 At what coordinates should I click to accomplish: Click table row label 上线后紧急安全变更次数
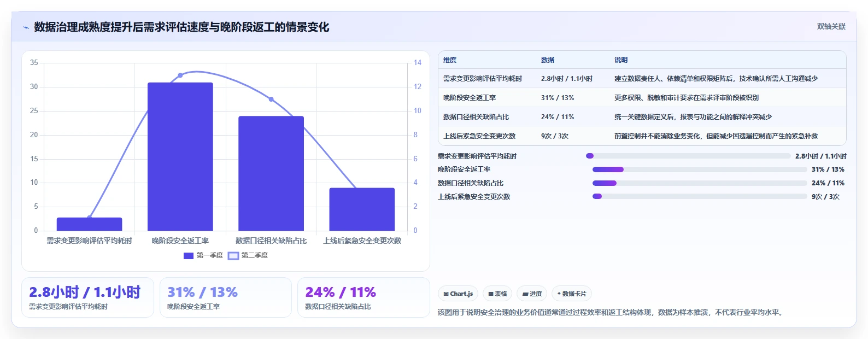pyautogui.click(x=479, y=136)
